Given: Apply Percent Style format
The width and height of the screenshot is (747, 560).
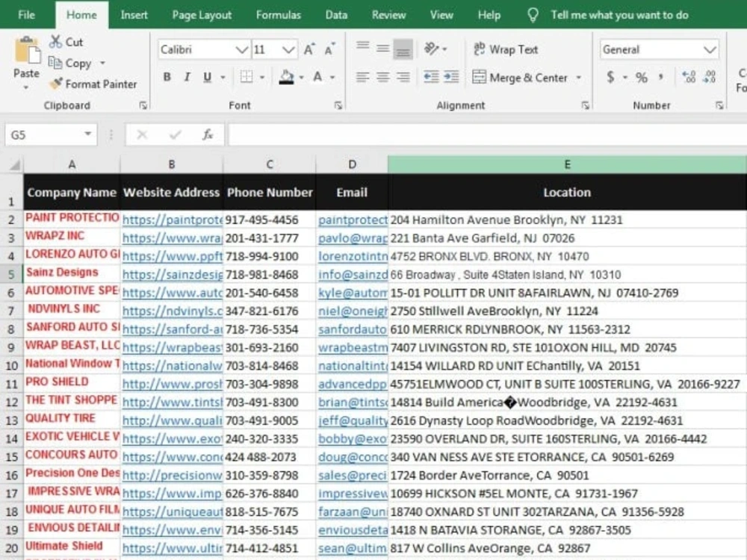Looking at the screenshot, I should pos(642,77).
